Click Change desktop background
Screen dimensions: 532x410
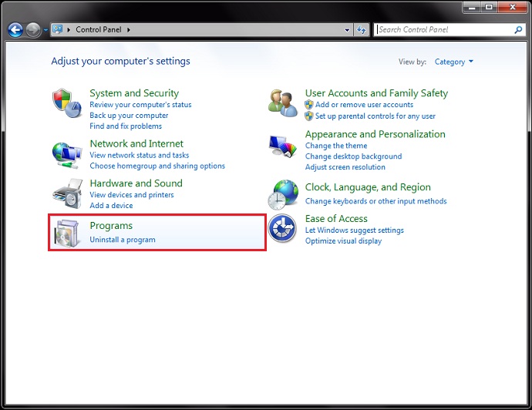coord(353,156)
